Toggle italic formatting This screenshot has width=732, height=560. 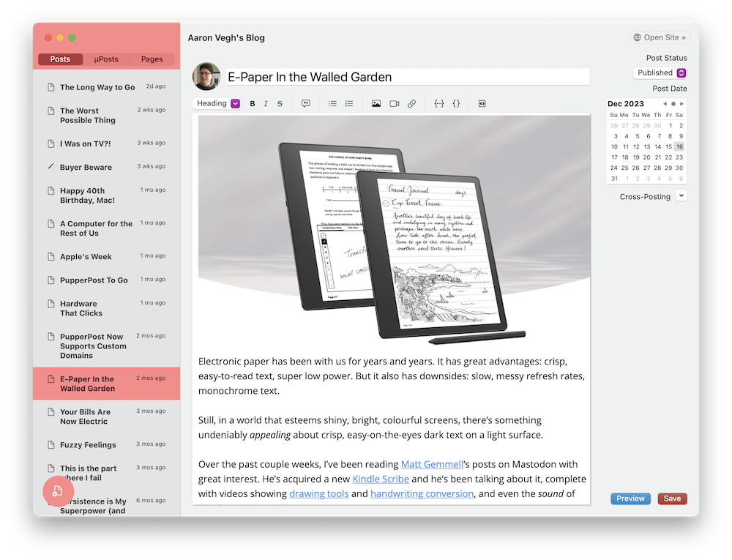click(265, 103)
